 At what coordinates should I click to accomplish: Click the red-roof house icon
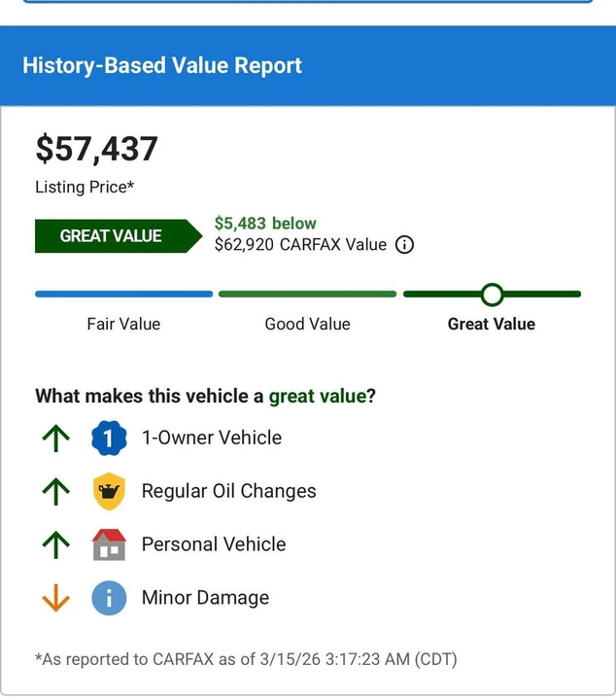pos(109,544)
